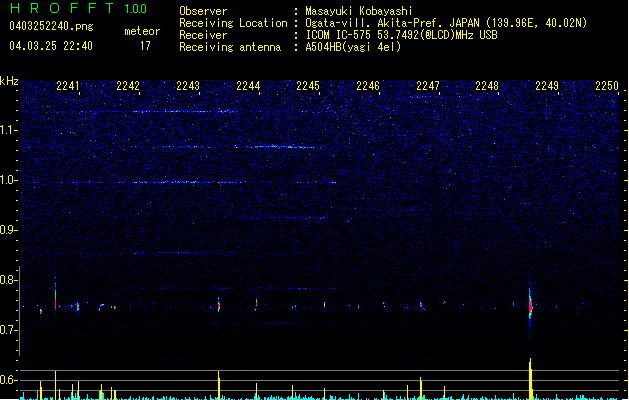Viewport: 629px width, 400px height.
Task: Click receiver text ICOM IC-575 53.7492 MHz
Action: click(401, 35)
